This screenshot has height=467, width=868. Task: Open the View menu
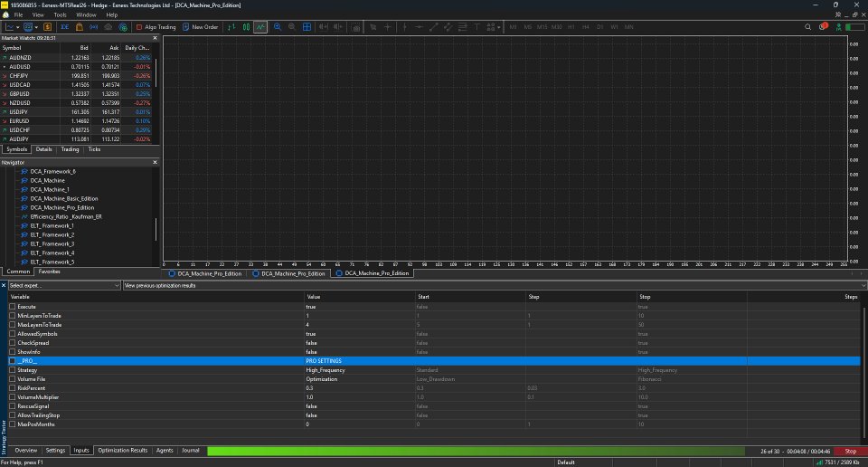pyautogui.click(x=38, y=15)
